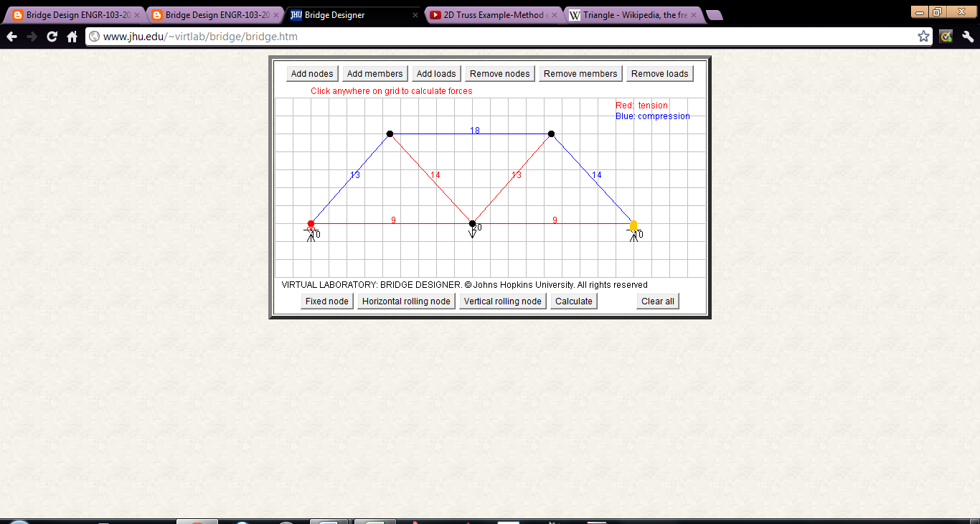Select the top left black node

390,134
